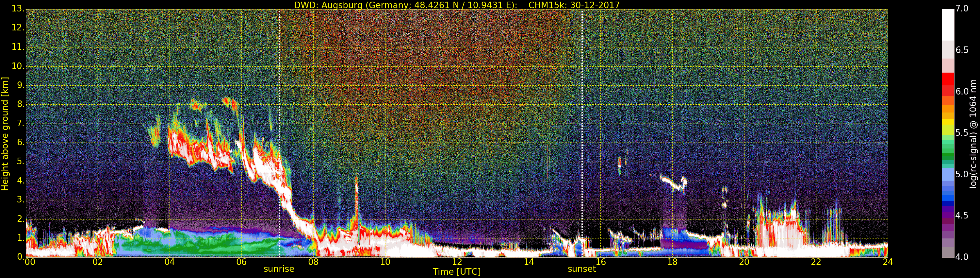This screenshot has height=278, width=980.
Task: Click height axis tick label '1.'
Action: pyautogui.click(x=21, y=238)
